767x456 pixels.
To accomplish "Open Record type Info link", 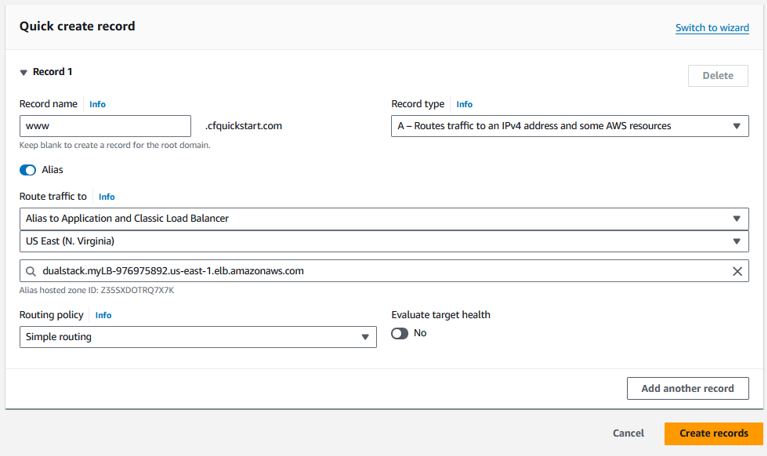I will pyautogui.click(x=464, y=104).
